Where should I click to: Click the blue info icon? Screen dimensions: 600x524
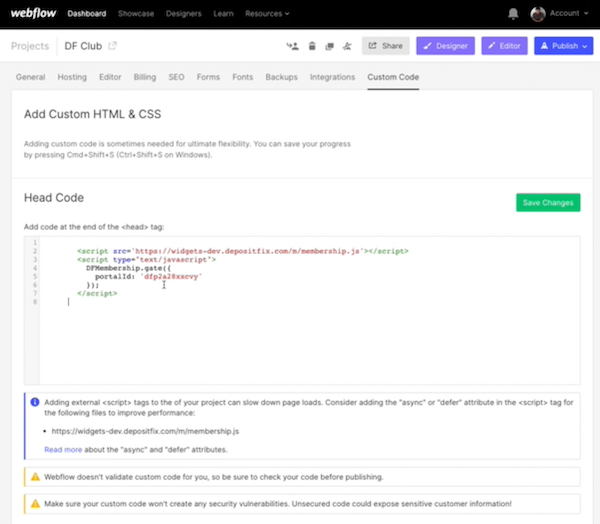[35, 402]
